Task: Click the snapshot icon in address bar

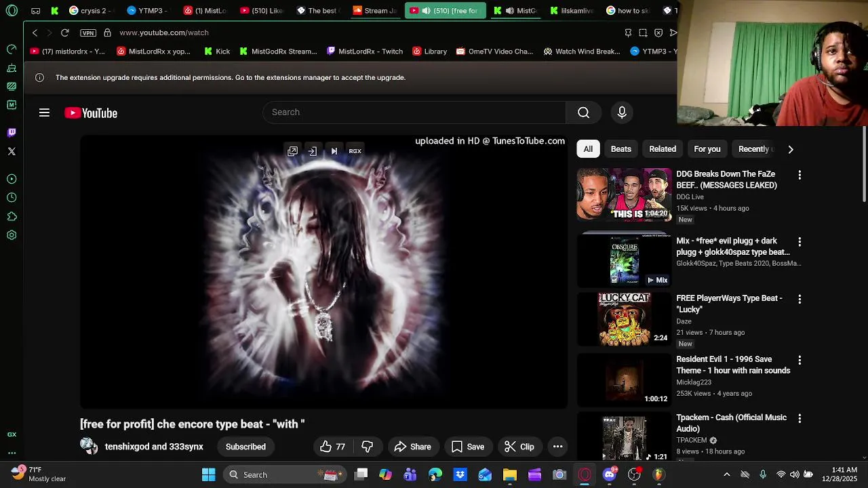Action: 643,33
